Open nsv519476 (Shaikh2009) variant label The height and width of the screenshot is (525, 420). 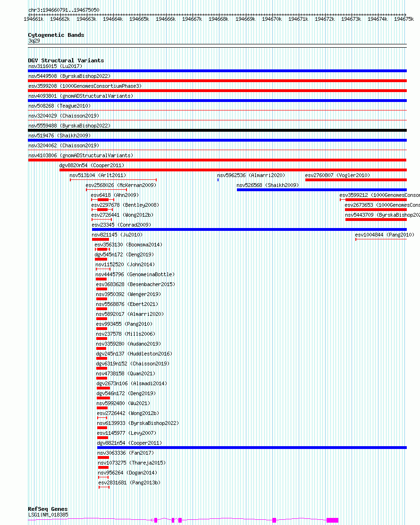pyautogui.click(x=59, y=135)
